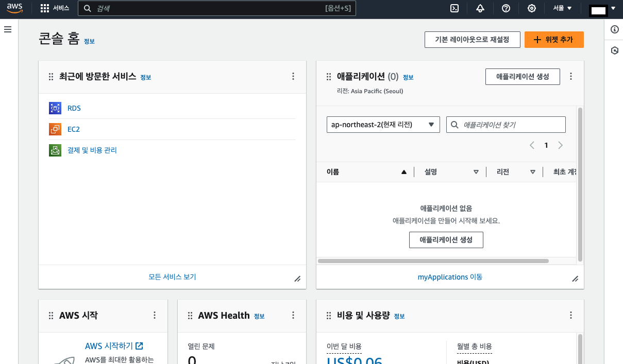Click the 애플리케이션 찾기 search box
This screenshot has width=623, height=364.
pos(506,125)
